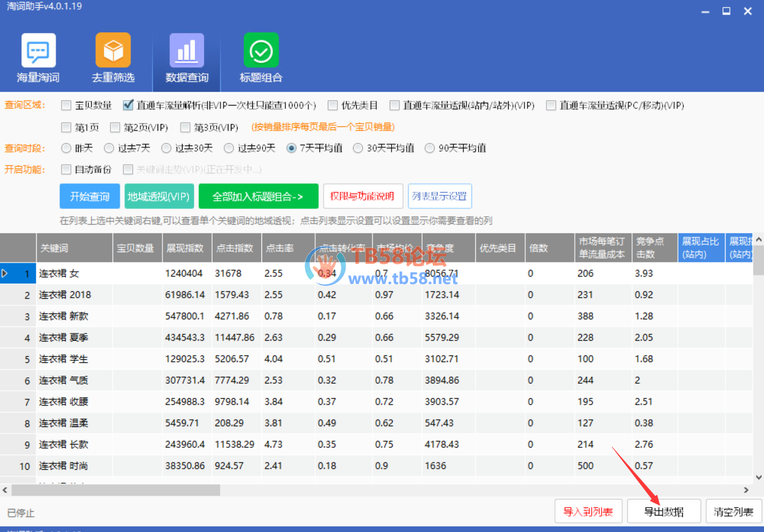Select keyword cell 连衣裙 2018
Screen dimensions: 764x532
(75, 295)
